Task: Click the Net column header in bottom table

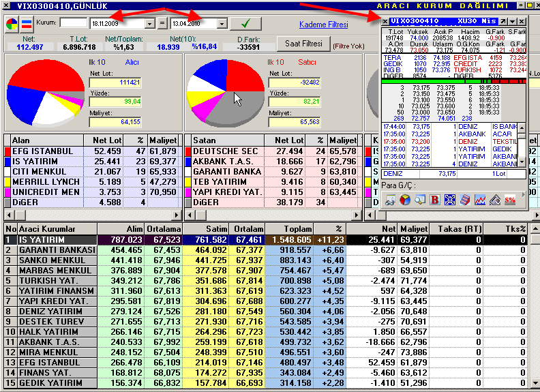Action: pyautogui.click(x=372, y=229)
